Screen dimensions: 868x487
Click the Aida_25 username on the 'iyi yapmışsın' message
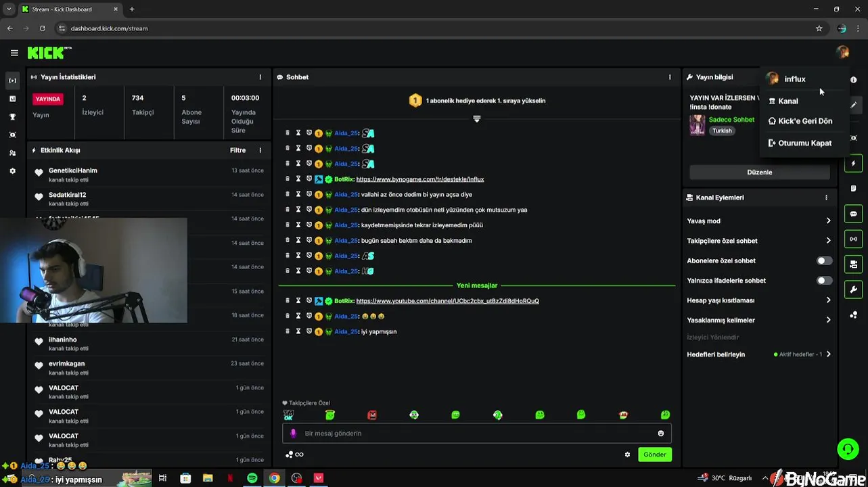click(x=345, y=331)
